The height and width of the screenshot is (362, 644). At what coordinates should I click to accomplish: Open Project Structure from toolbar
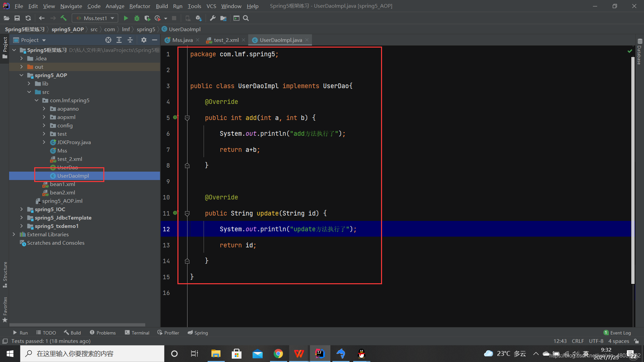223,18
